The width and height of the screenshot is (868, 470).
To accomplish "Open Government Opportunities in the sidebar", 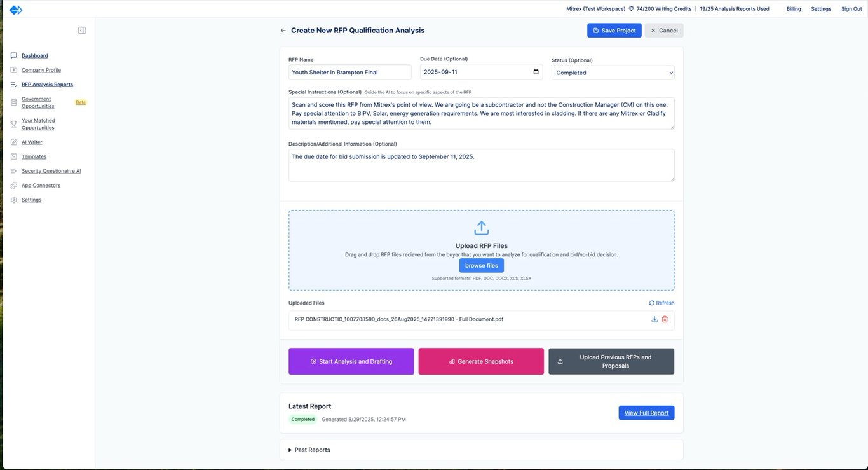I will tap(38, 102).
